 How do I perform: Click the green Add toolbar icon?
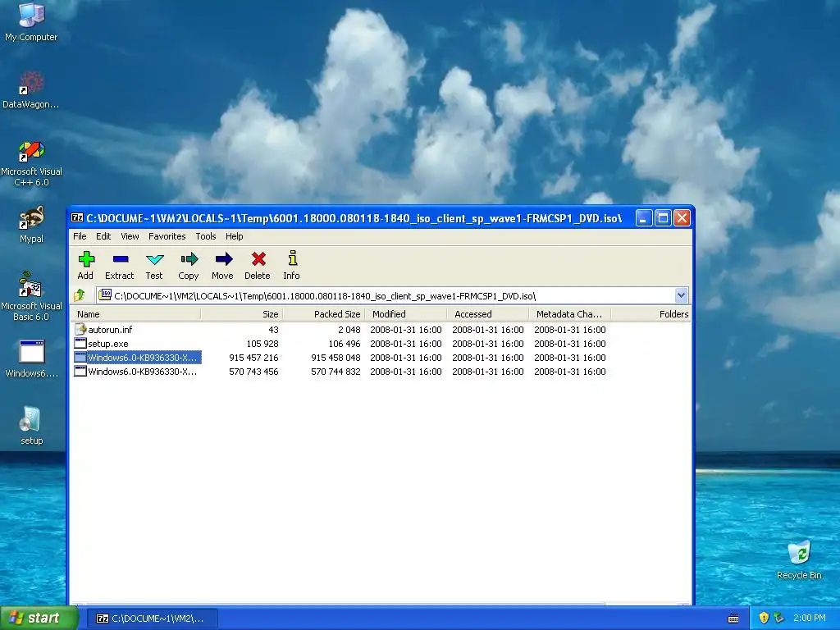click(x=85, y=259)
